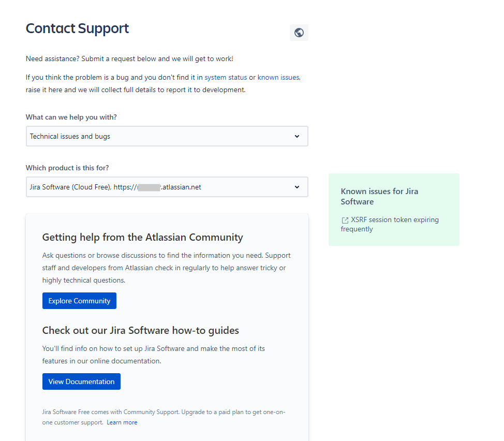Open XSRF session token expiring frequently issue
The width and height of the screenshot is (504, 441).
390,224
